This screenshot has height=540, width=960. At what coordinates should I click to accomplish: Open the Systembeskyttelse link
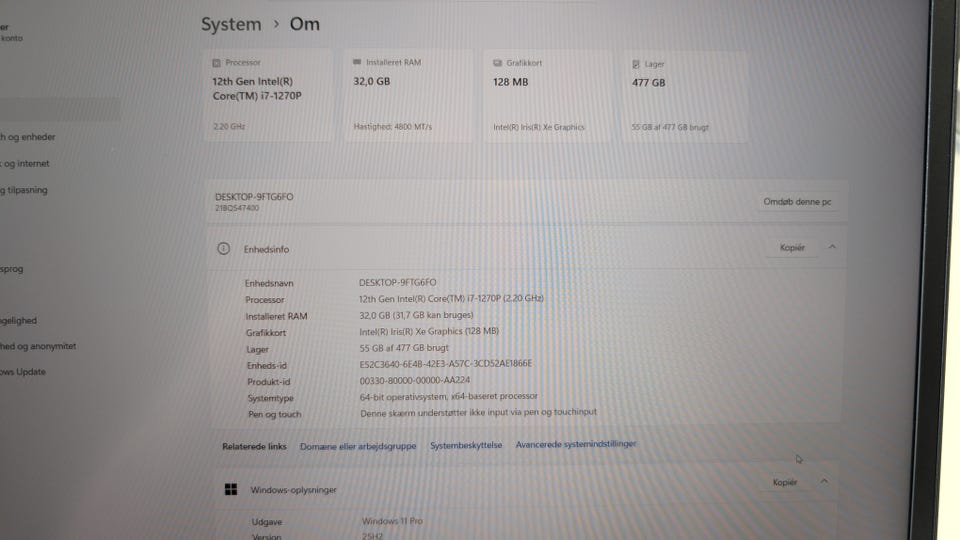466,445
